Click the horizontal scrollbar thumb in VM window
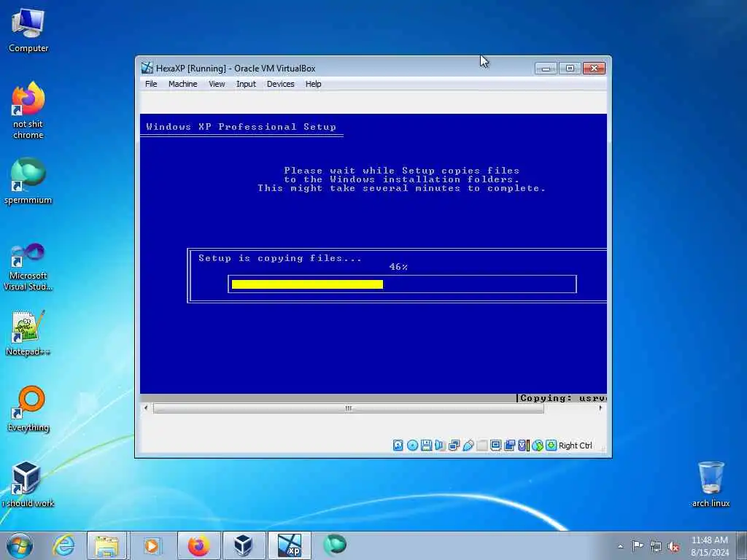Image resolution: width=747 pixels, height=560 pixels. click(x=348, y=408)
